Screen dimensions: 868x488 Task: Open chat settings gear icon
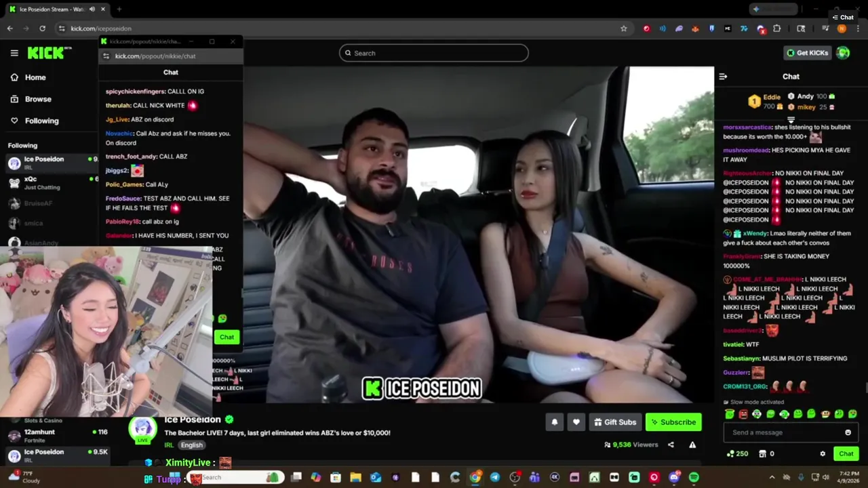click(823, 454)
